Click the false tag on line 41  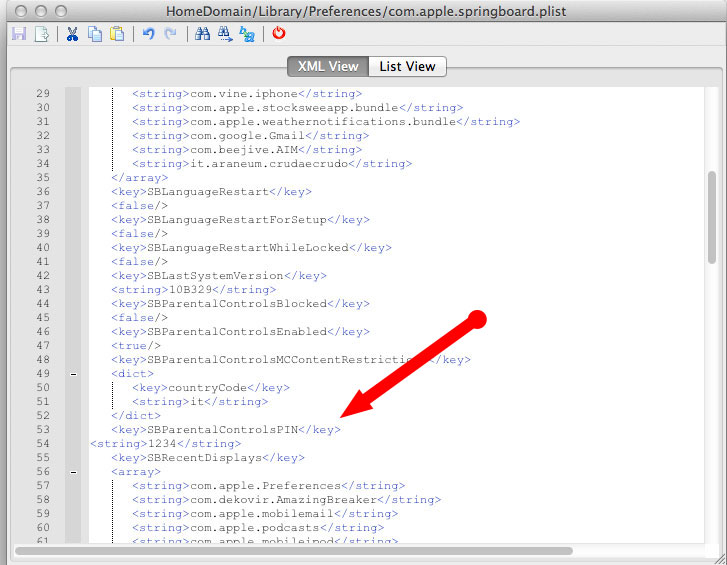tap(140, 261)
